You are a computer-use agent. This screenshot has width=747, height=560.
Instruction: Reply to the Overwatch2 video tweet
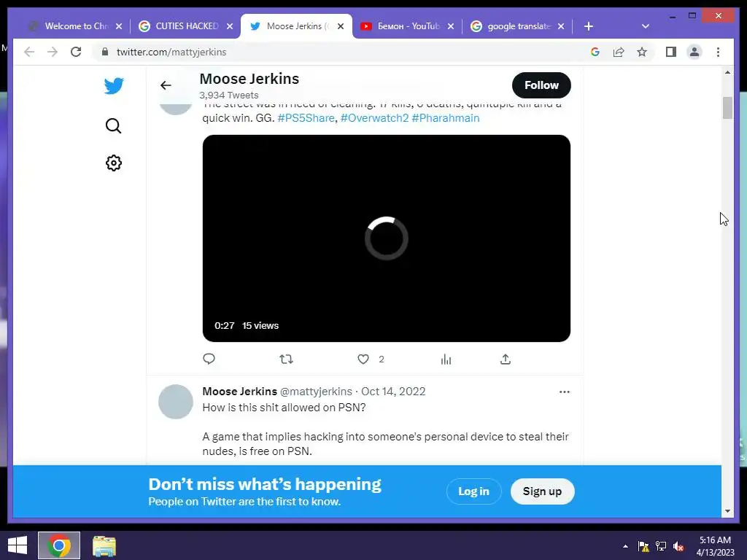(x=209, y=359)
